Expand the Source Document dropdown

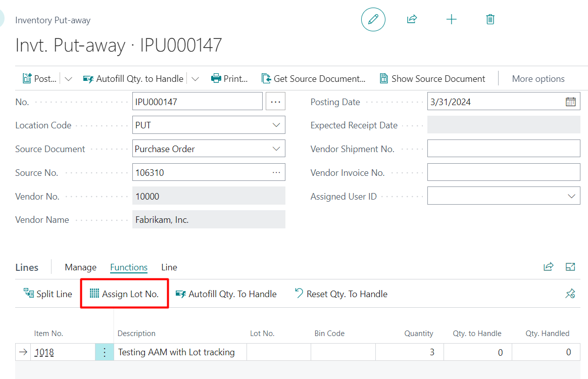click(276, 149)
